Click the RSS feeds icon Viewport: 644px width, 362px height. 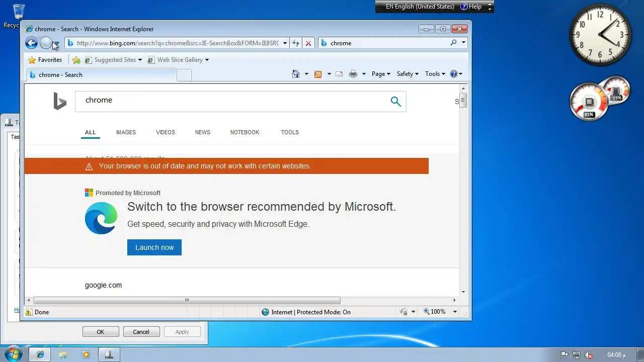pyautogui.click(x=318, y=74)
